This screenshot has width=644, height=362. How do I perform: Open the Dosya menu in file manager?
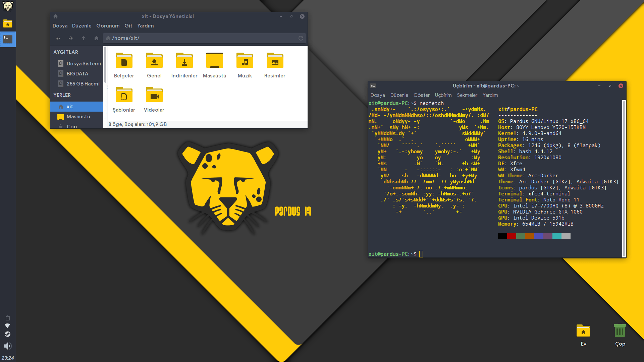[x=60, y=26]
